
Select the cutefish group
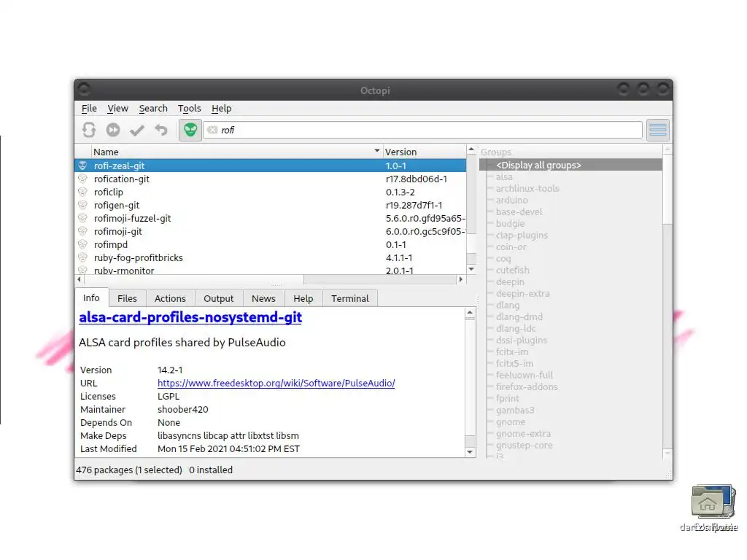pos(513,271)
